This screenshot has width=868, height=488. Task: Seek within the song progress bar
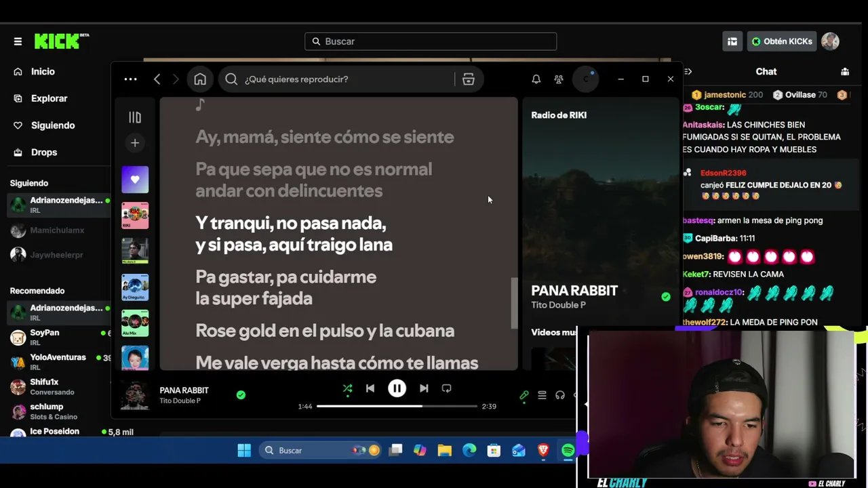click(x=397, y=406)
